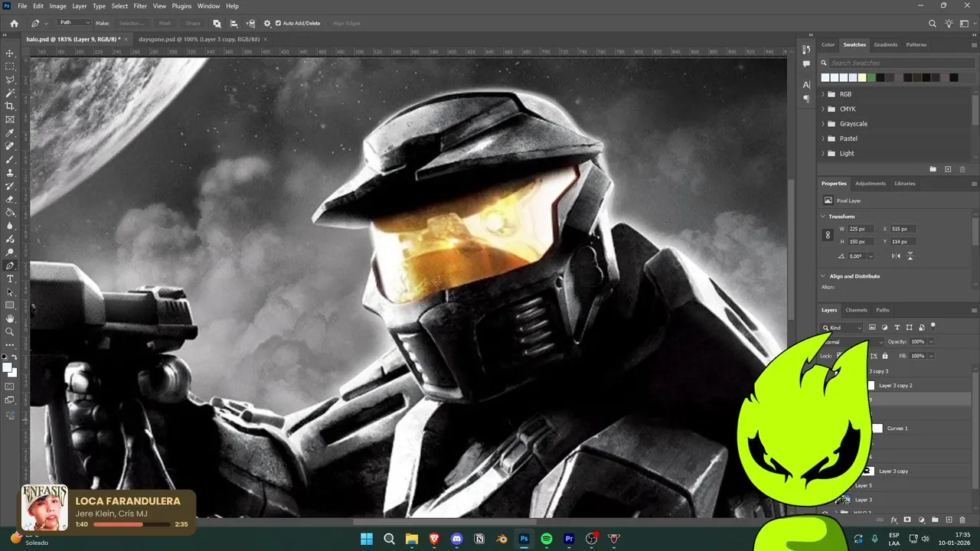This screenshot has width=980, height=551.
Task: Click the Mask button in options bar
Action: [165, 24]
